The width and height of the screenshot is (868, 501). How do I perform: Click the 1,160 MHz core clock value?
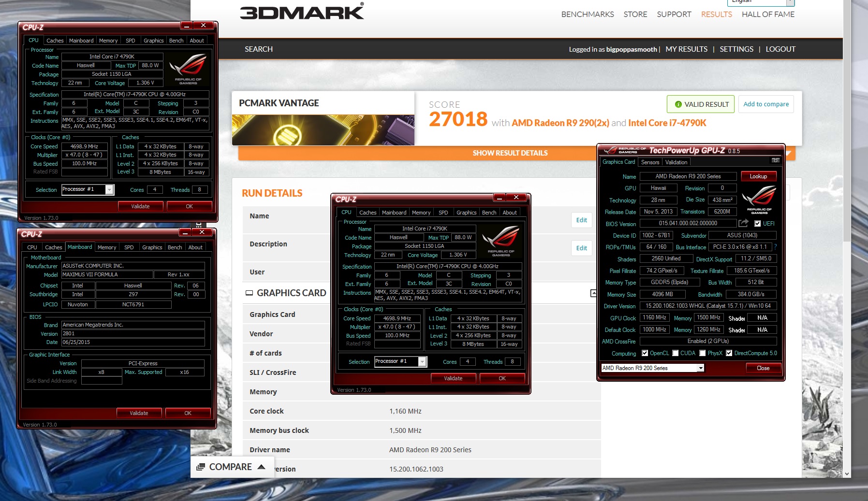pyautogui.click(x=405, y=411)
